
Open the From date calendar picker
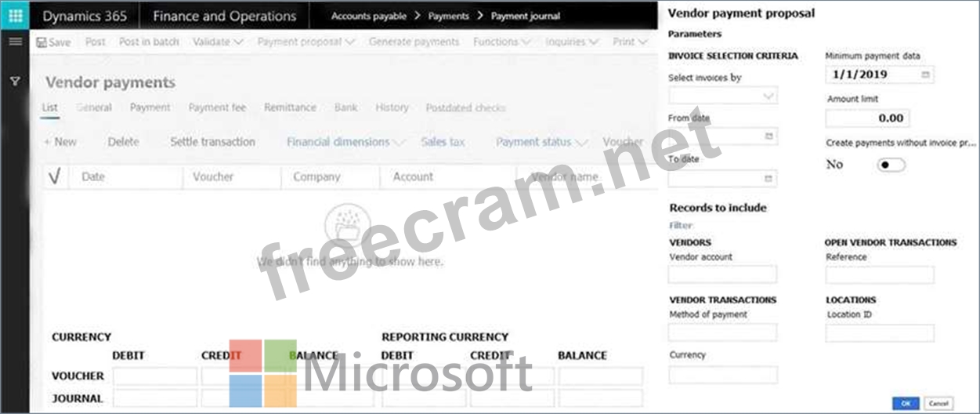[x=768, y=136]
